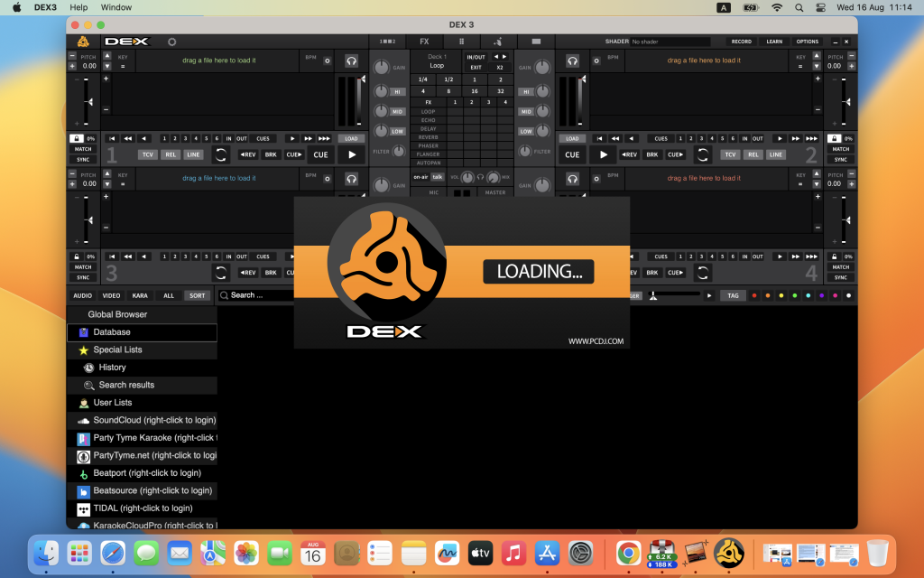Open the TAG menu in browser bar
Screen dimensions: 924x578
tap(733, 295)
